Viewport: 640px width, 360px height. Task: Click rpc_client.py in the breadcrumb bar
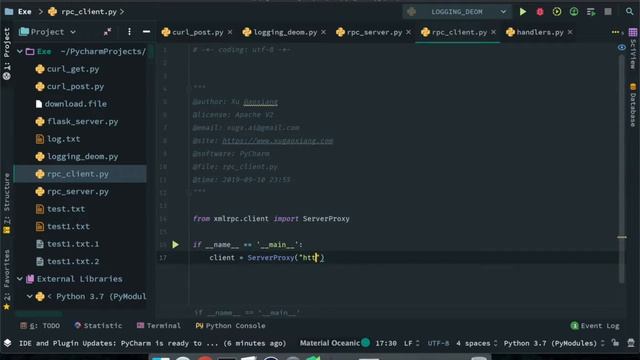(84, 12)
